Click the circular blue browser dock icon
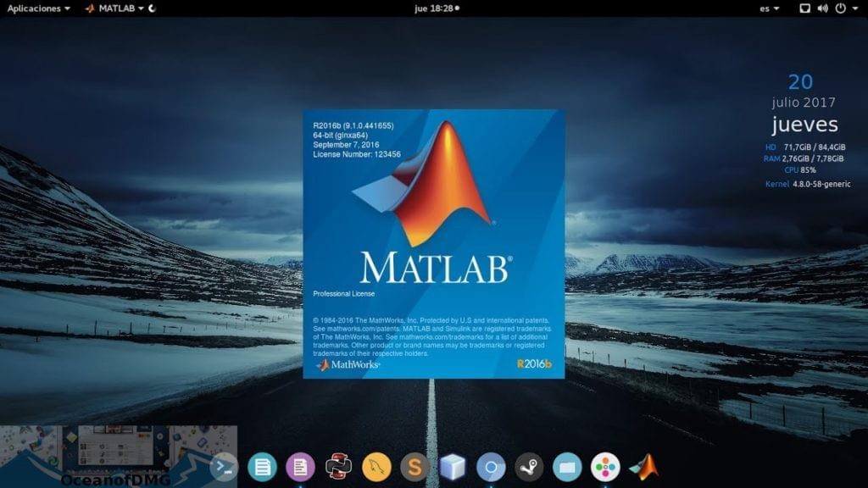 click(x=490, y=465)
